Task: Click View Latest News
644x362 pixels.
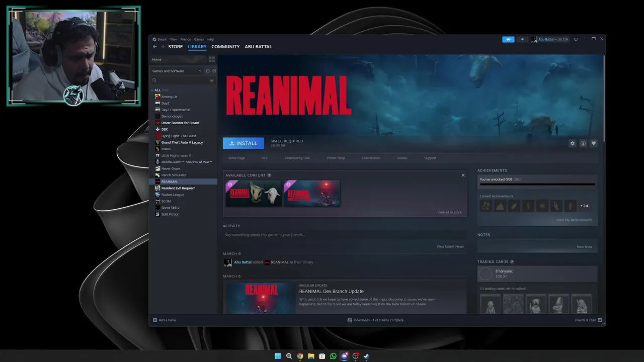Action: (450, 246)
